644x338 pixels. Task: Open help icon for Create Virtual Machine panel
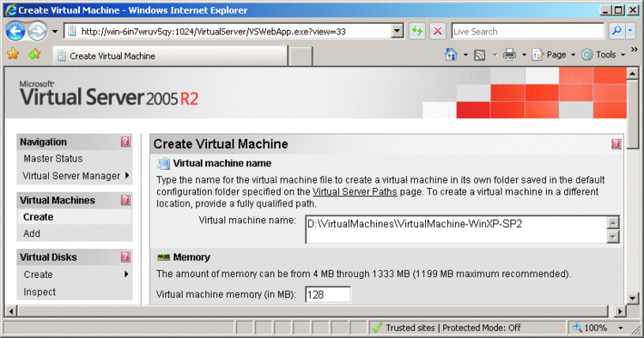616,144
